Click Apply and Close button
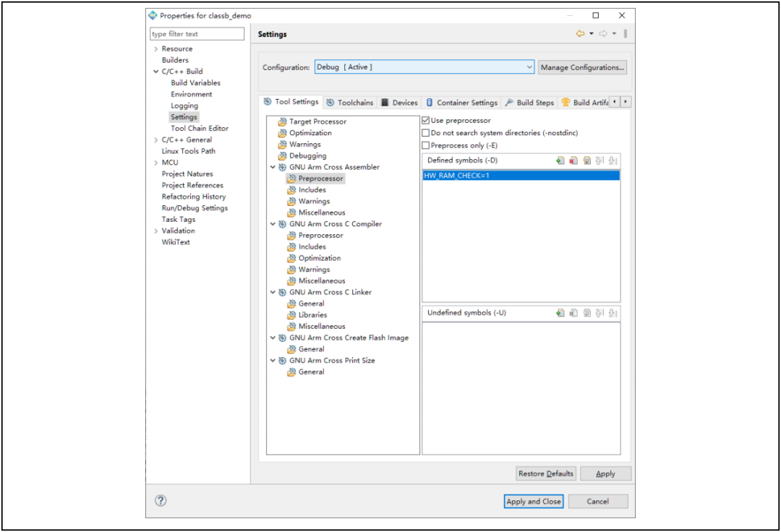Screen dimensions: 781x532 coord(534,502)
